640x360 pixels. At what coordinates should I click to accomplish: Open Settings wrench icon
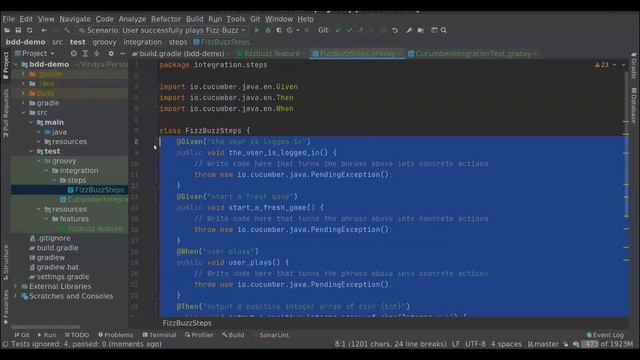click(409, 30)
